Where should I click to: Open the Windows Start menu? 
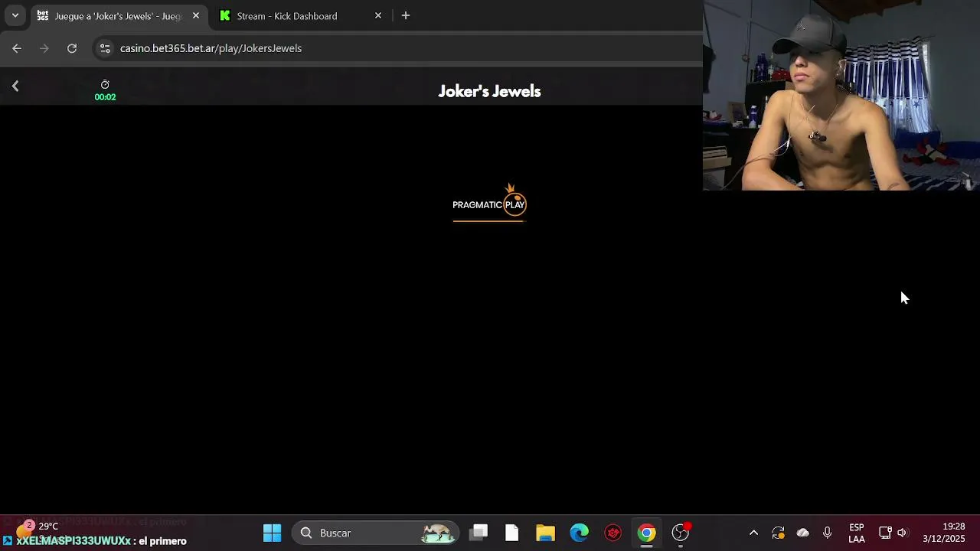(x=272, y=533)
